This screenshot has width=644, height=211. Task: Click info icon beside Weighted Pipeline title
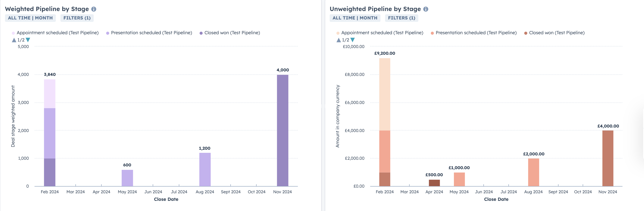tap(94, 9)
